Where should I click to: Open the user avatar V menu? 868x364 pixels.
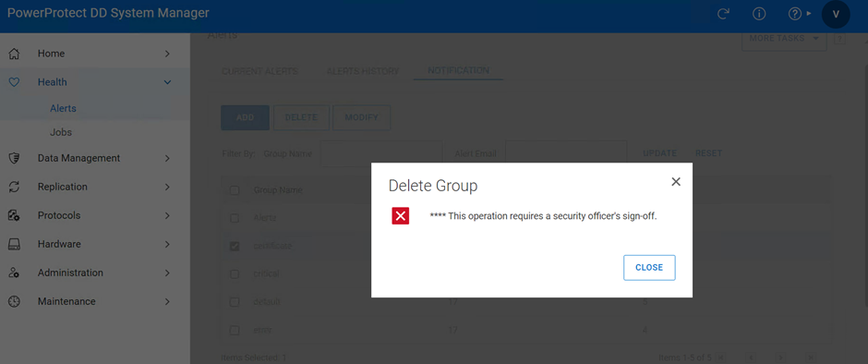[836, 14]
